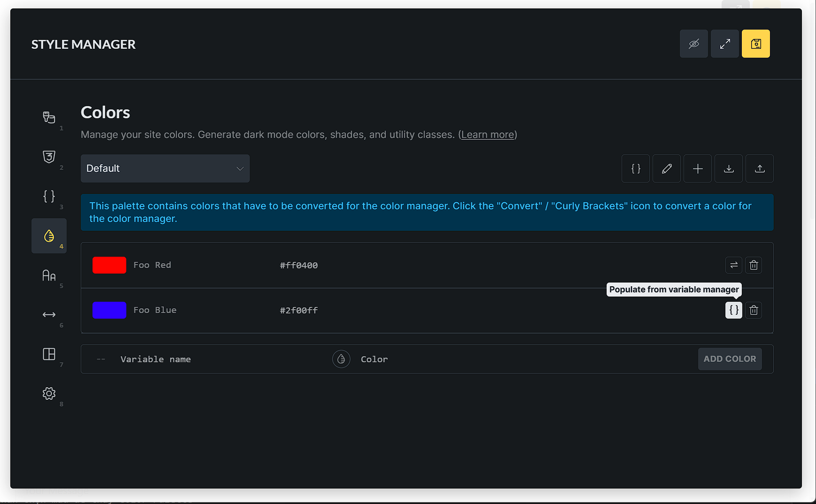Click the upload palette icon
This screenshot has height=504, width=816.
click(759, 168)
